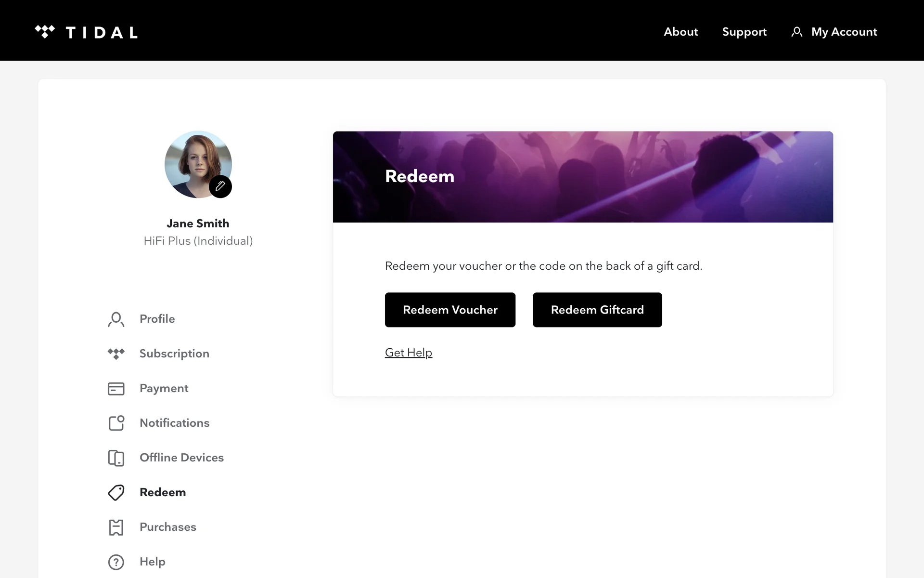Click the Help question mark icon
Image resolution: width=924 pixels, height=578 pixels.
click(116, 562)
